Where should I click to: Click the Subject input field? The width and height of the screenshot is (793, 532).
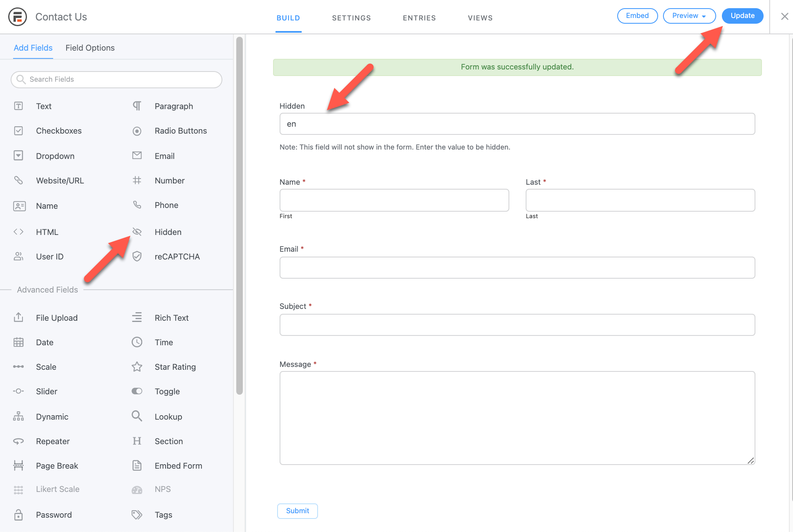(517, 325)
